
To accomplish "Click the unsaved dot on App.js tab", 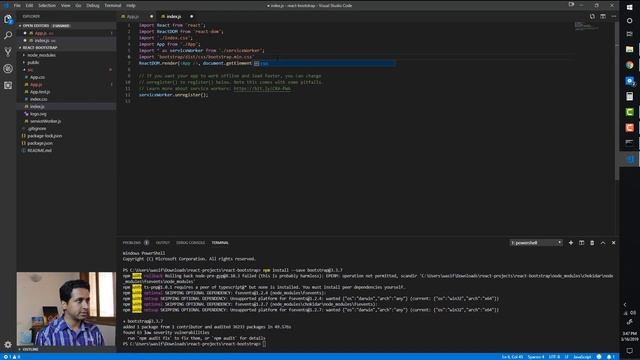I will 151,16.
